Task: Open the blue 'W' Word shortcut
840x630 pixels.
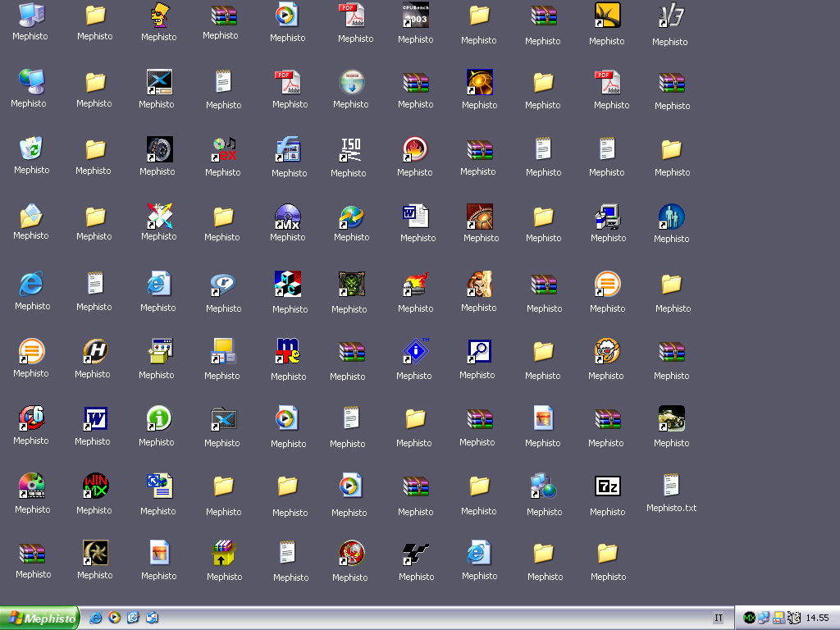Action: [95, 418]
